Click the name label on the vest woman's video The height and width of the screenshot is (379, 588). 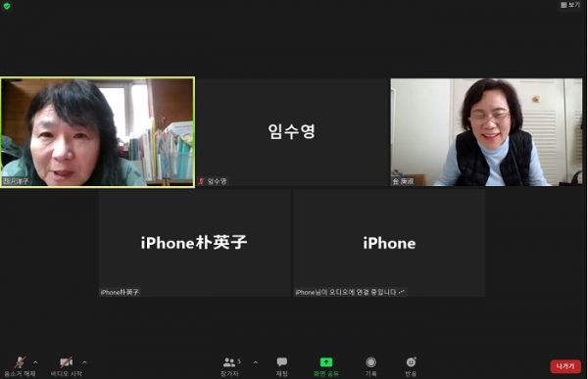coord(403,181)
